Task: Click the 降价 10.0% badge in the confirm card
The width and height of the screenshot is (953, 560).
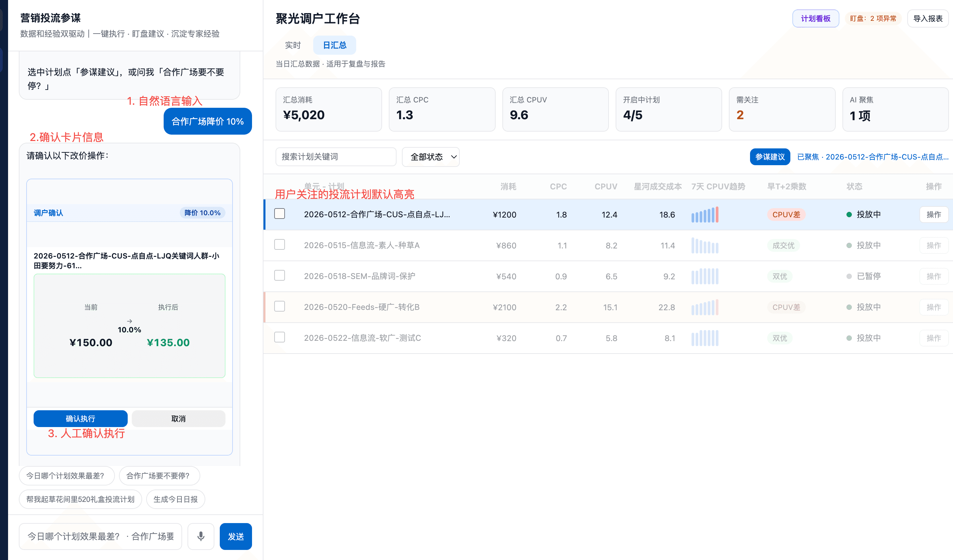Action: [x=202, y=213]
